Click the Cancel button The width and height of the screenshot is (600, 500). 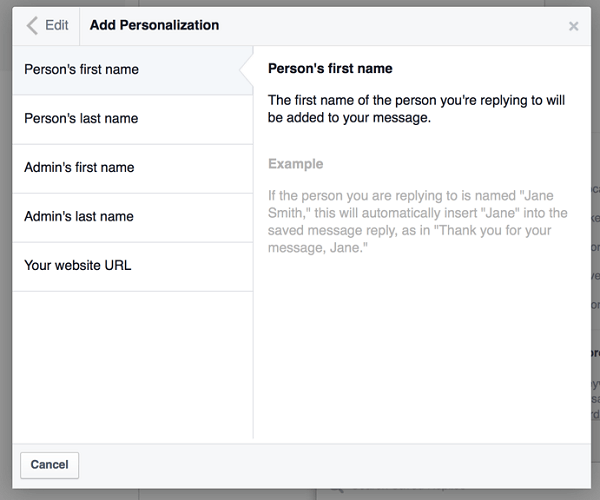click(49, 465)
